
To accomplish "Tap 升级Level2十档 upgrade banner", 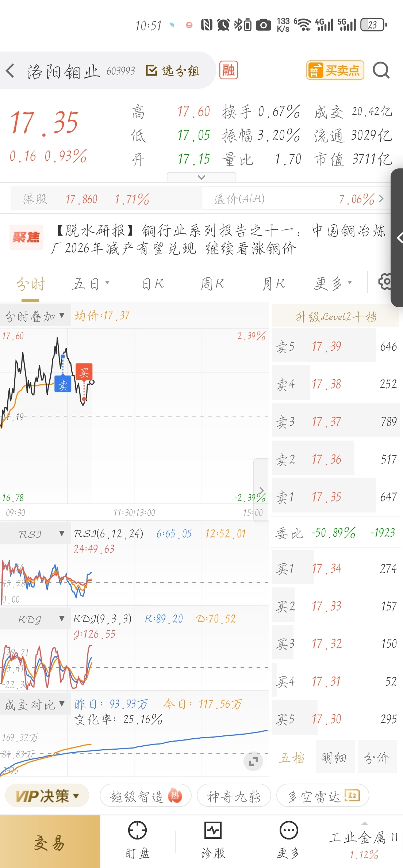I will 336,316.
